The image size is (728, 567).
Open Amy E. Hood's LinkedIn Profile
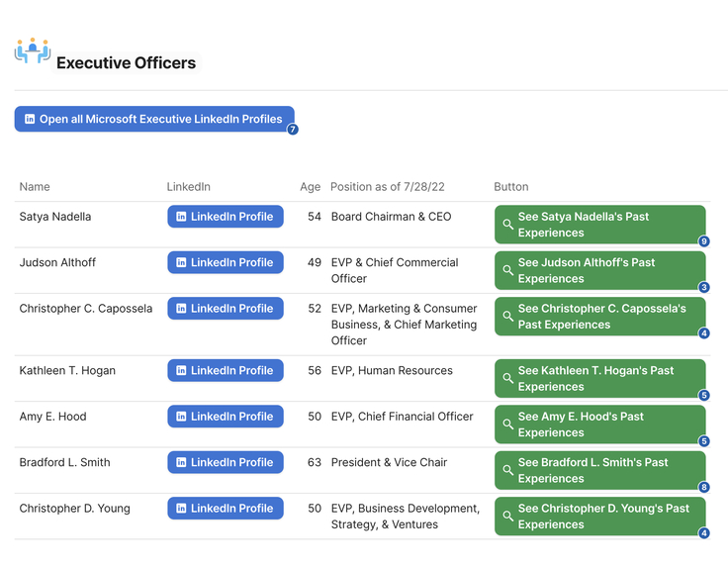226,417
